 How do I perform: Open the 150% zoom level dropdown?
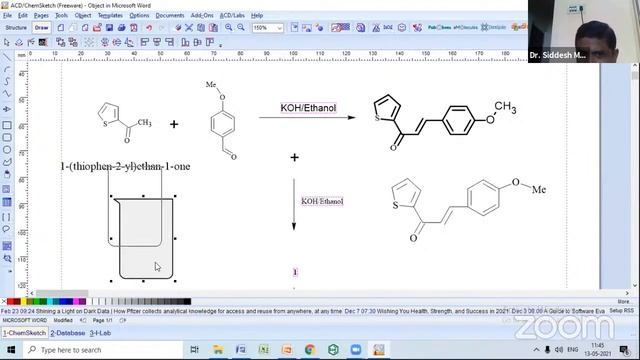280,28
